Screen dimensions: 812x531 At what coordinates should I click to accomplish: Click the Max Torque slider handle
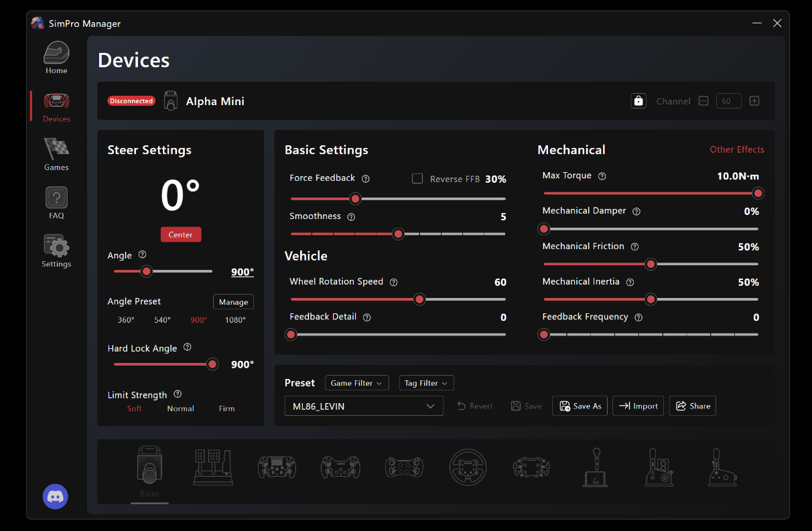(758, 194)
